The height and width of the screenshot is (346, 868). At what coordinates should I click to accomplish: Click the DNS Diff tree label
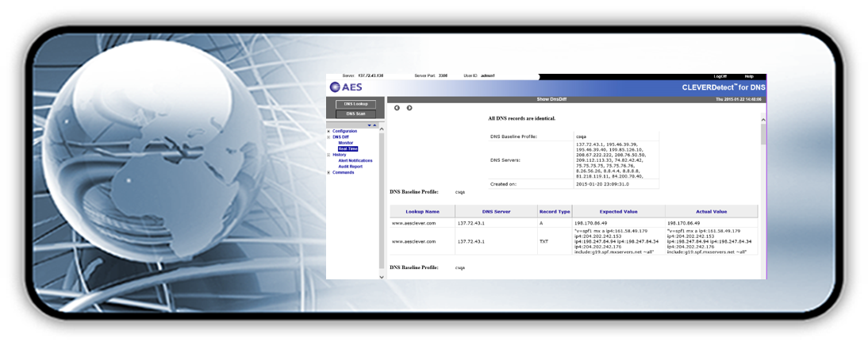coord(340,136)
